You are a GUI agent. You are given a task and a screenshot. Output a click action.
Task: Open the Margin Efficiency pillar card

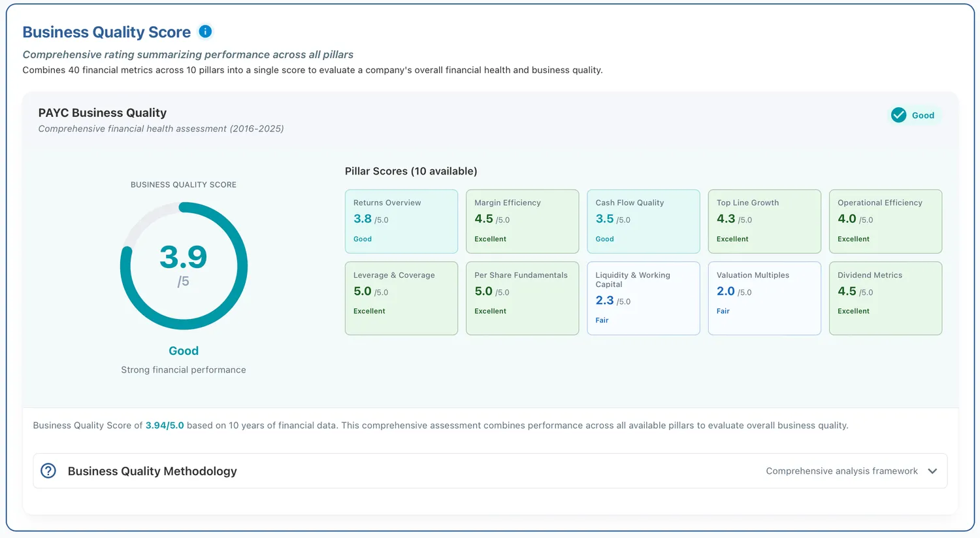(x=522, y=222)
